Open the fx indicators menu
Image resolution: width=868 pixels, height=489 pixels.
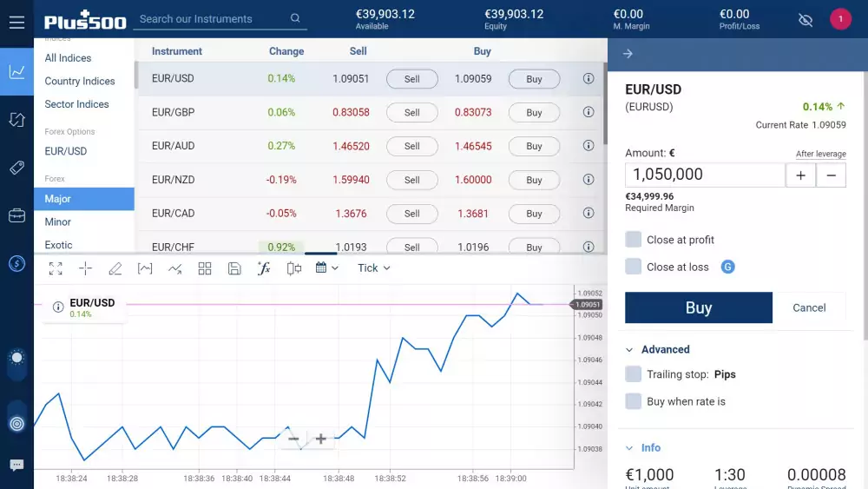click(264, 268)
